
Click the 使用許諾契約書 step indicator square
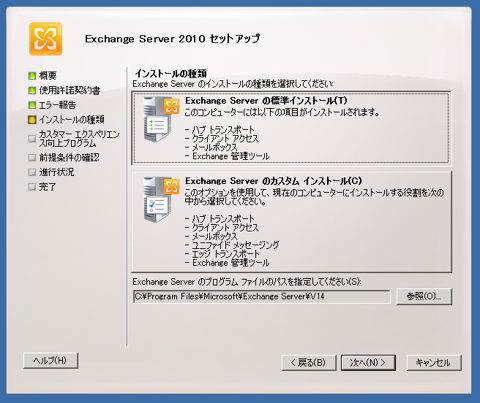[x=32, y=90]
